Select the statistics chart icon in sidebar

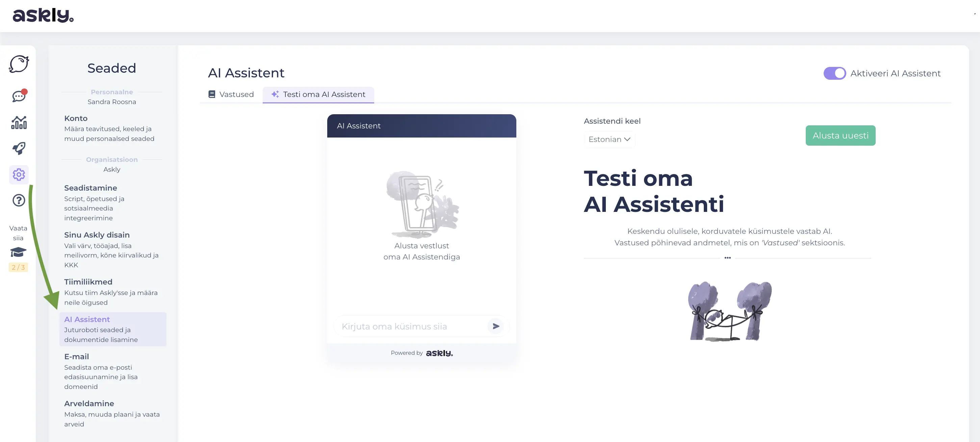tap(18, 123)
